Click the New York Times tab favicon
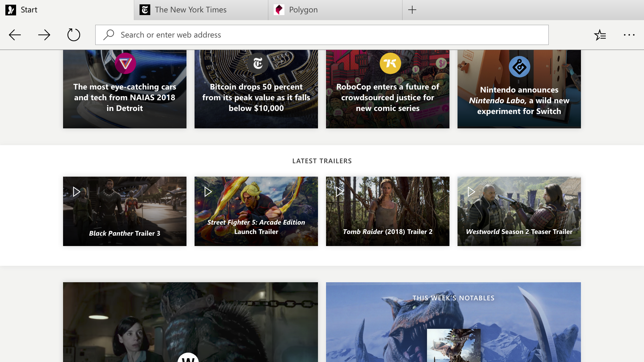 pyautogui.click(x=145, y=10)
